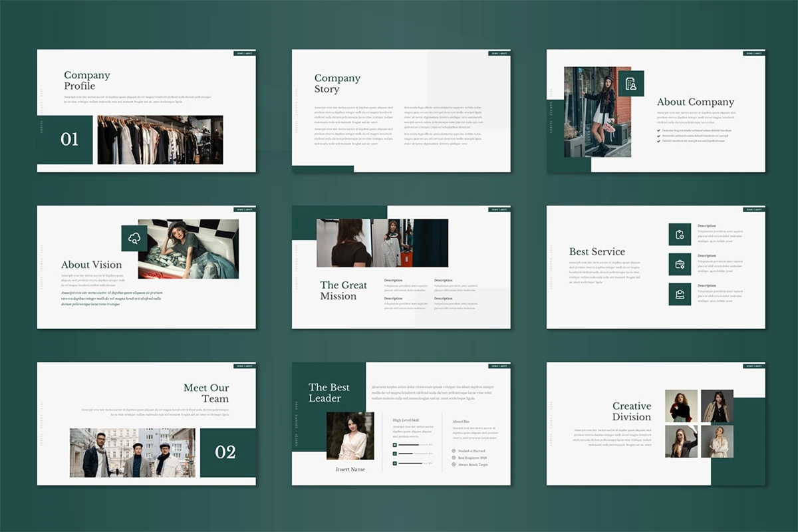Click third checkmark bullet under About Company
The image size is (798, 532).
[658, 141]
